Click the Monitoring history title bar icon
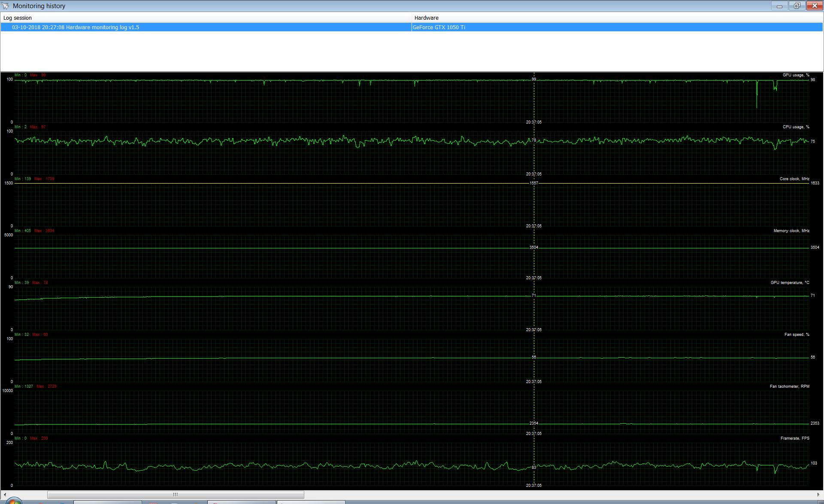Viewport: 824px width, 504px height. [6, 6]
